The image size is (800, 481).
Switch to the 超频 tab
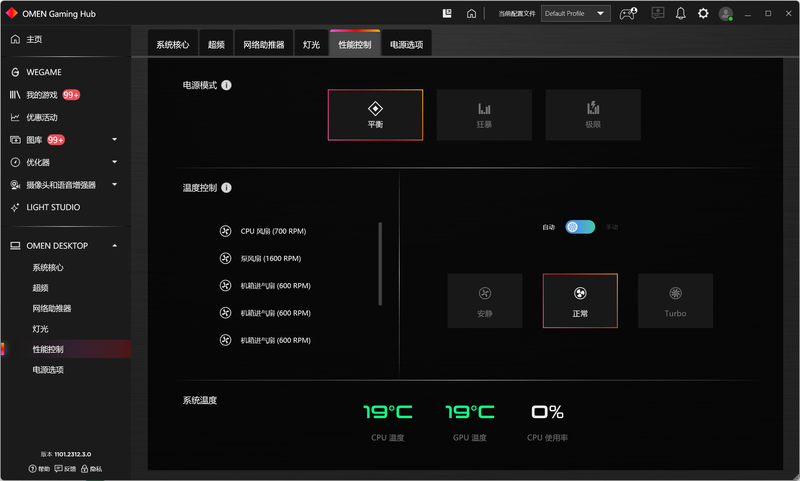(217, 45)
